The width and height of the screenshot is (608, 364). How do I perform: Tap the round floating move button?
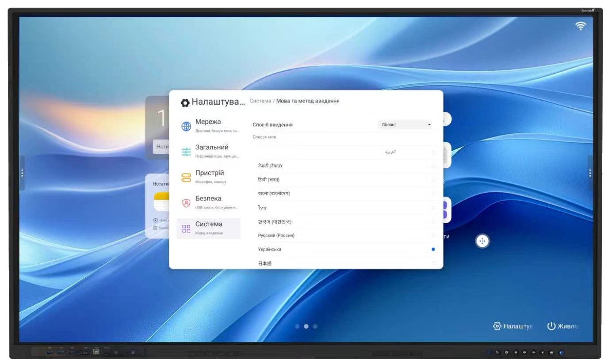point(482,241)
